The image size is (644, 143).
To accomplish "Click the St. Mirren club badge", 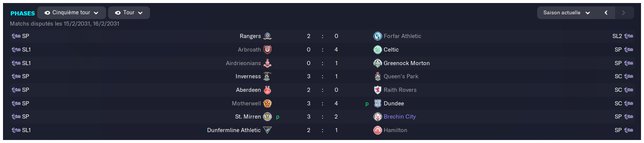I will [x=267, y=117].
